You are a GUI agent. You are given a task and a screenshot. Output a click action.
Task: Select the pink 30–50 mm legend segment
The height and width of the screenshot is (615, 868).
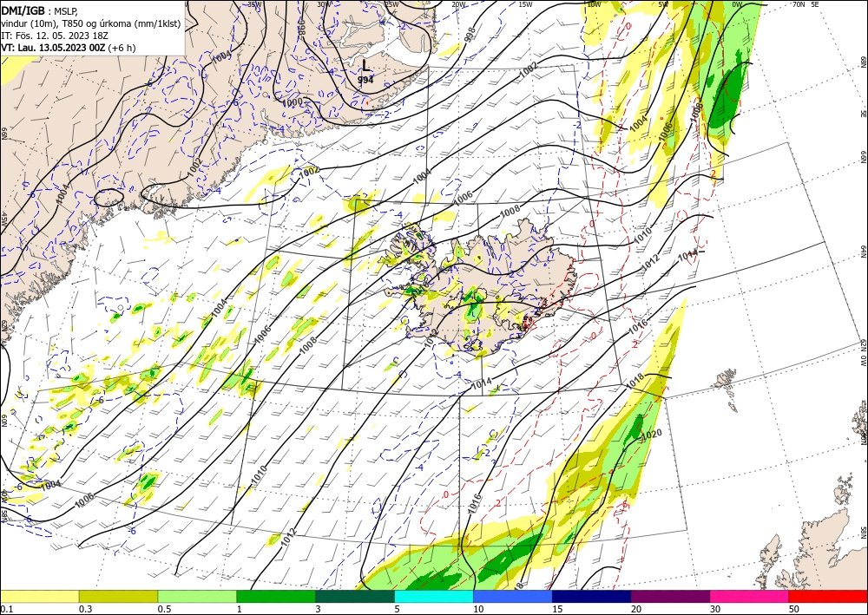coord(750,596)
